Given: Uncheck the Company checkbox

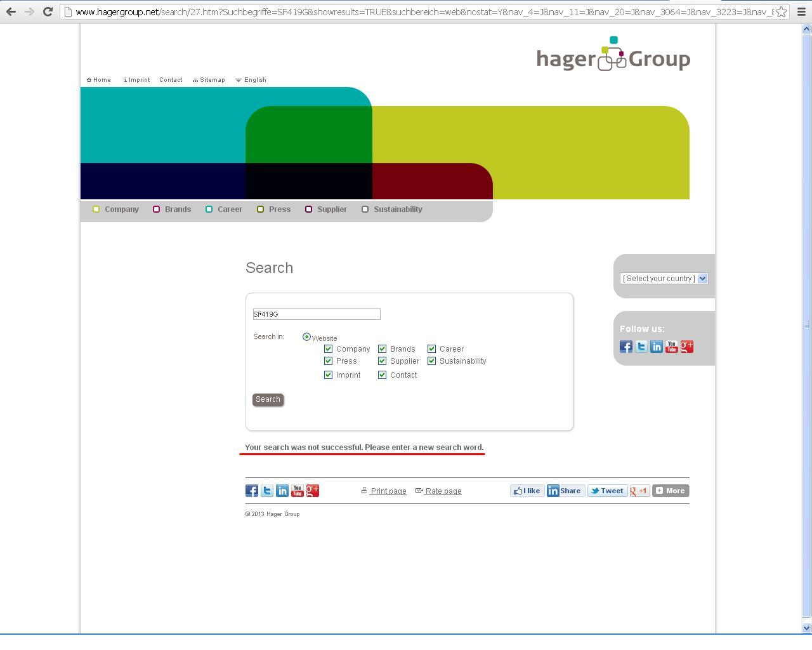Looking at the screenshot, I should (x=328, y=348).
